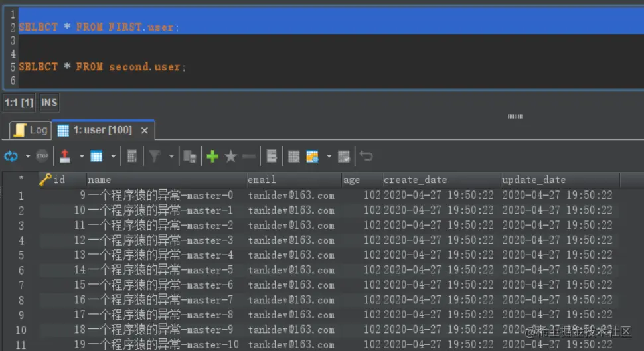Click the update_date column header

pyautogui.click(x=560, y=180)
